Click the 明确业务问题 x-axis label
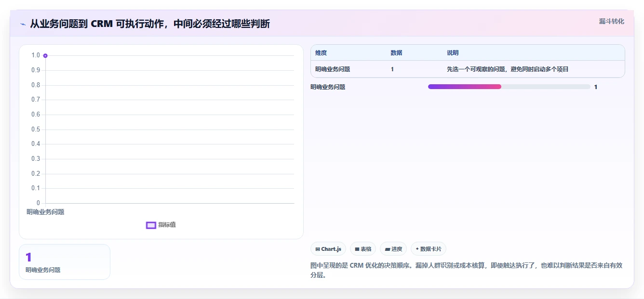Viewport: 644px width, 299px height. click(45, 212)
